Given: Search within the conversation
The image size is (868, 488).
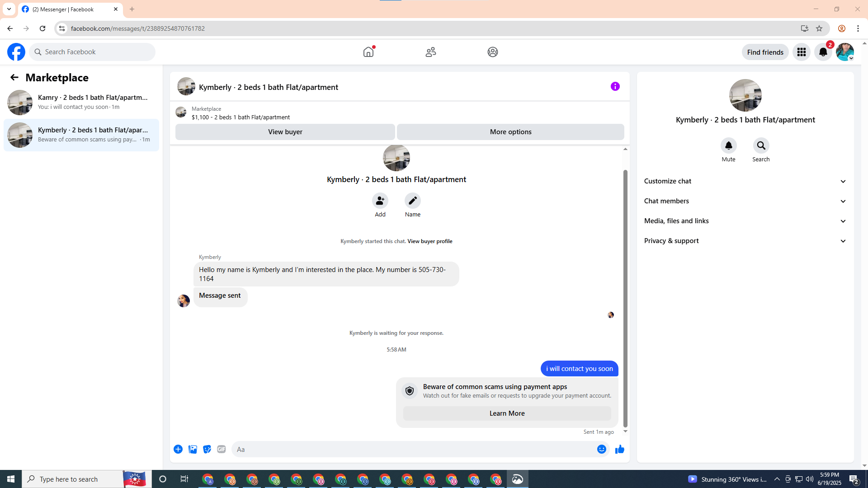Looking at the screenshot, I should (761, 145).
